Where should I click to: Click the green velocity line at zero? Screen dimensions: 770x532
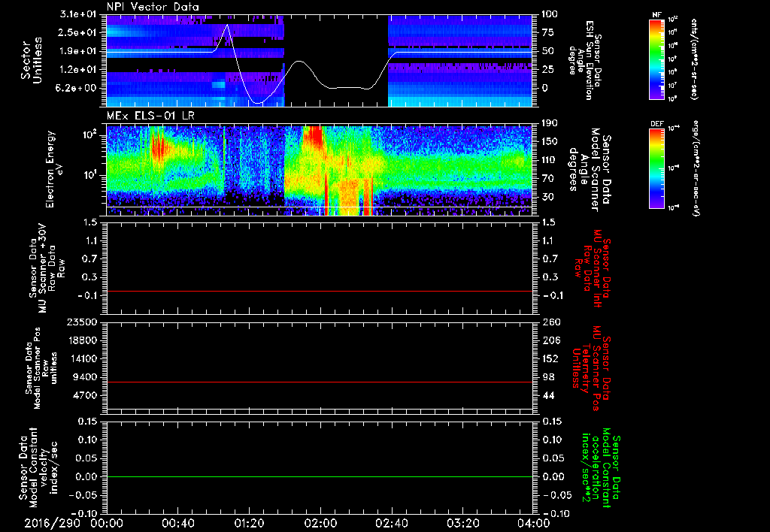tap(319, 476)
